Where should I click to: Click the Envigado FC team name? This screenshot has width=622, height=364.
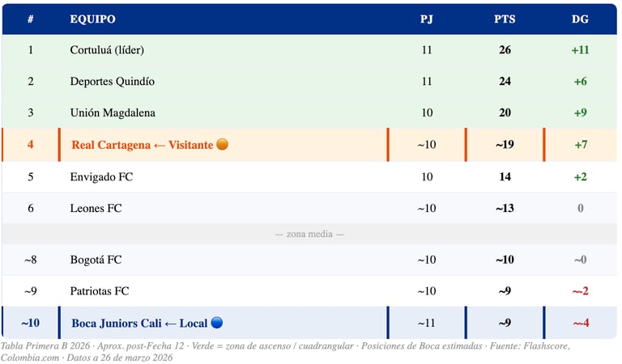pyautogui.click(x=101, y=176)
